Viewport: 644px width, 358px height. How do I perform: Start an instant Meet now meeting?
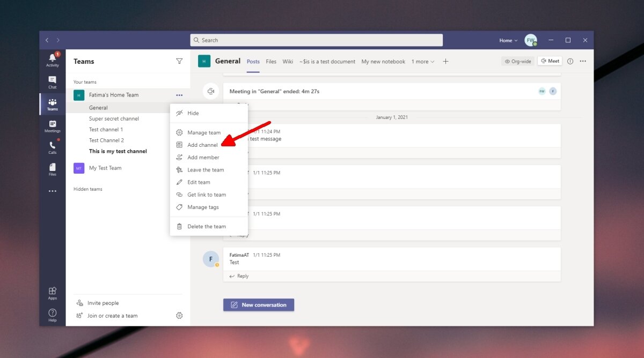click(550, 61)
